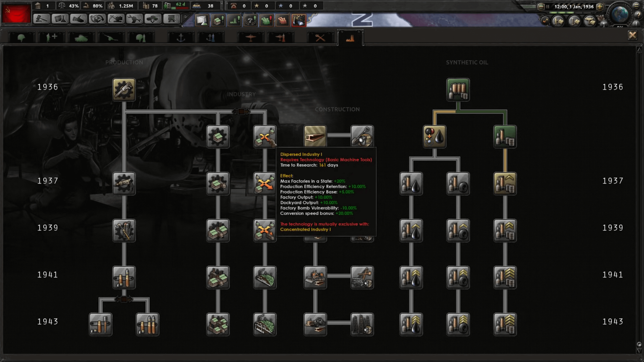The image size is (644, 362).
Task: Open the unit Deployment menu icon
Action: click(x=153, y=19)
